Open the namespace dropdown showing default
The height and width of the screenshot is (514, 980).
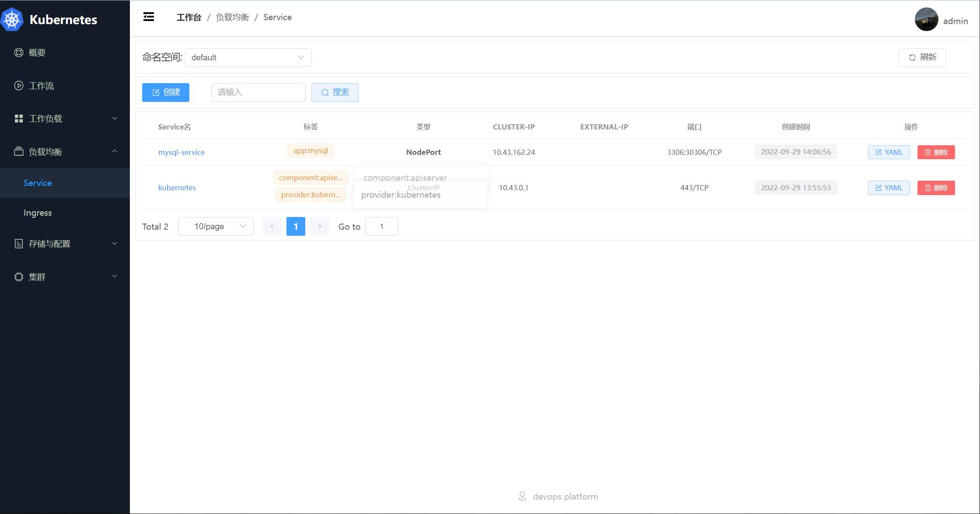point(248,58)
